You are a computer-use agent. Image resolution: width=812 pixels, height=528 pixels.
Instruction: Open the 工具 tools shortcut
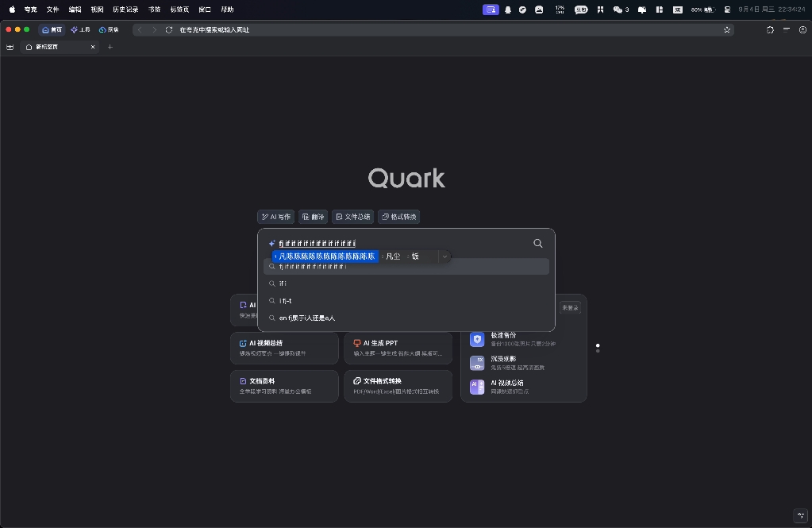80,30
